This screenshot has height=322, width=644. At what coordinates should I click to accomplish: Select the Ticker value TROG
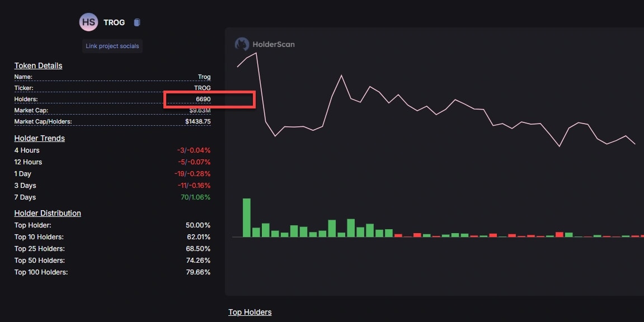[x=203, y=88]
